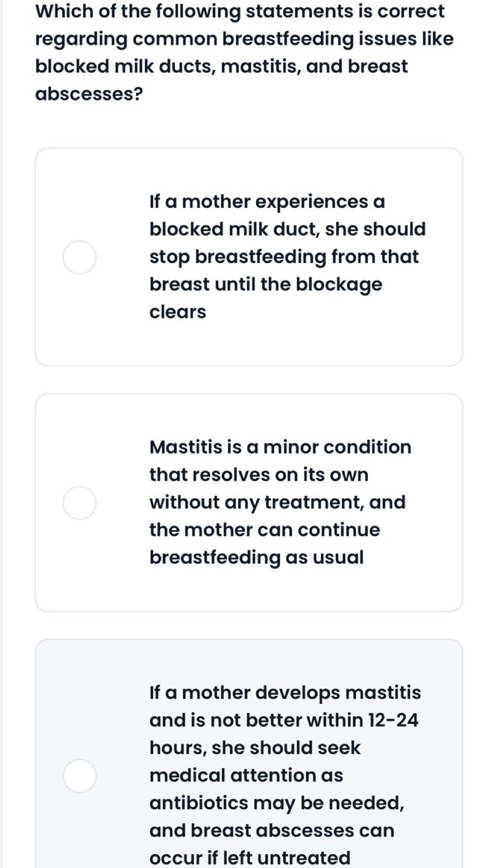Select the radio button for 'not better within 12-24 hours' answer
The height and width of the screenshot is (868, 490).
click(79, 776)
